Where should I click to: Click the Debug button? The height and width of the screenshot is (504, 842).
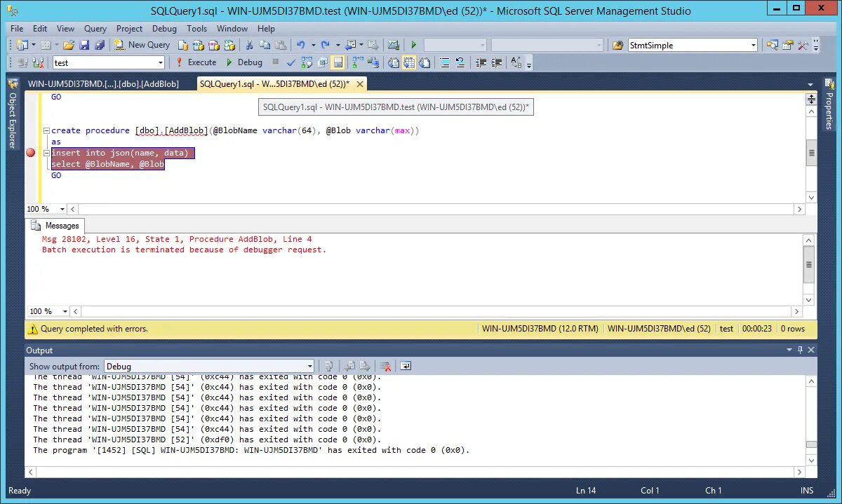click(243, 62)
